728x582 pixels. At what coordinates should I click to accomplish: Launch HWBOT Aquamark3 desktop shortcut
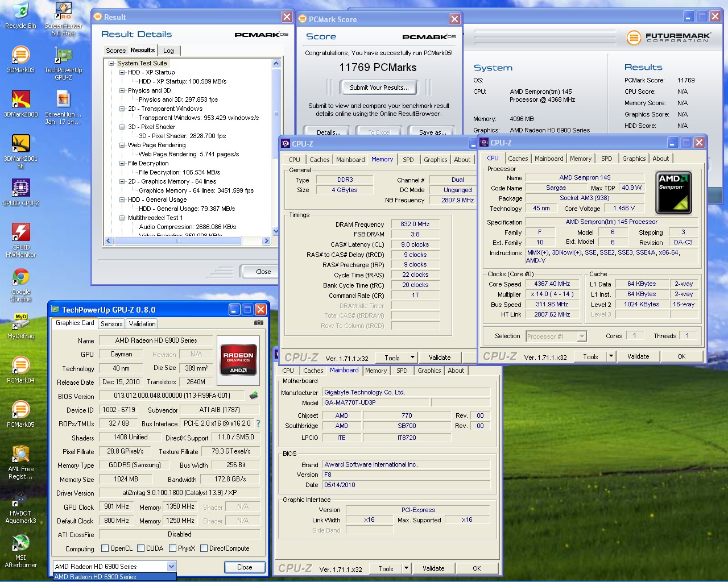pyautogui.click(x=20, y=506)
